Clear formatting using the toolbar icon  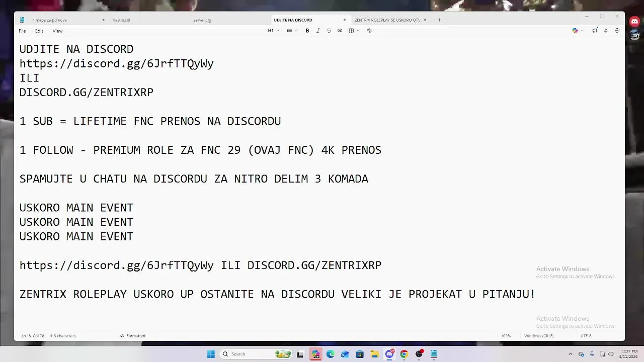(x=369, y=31)
